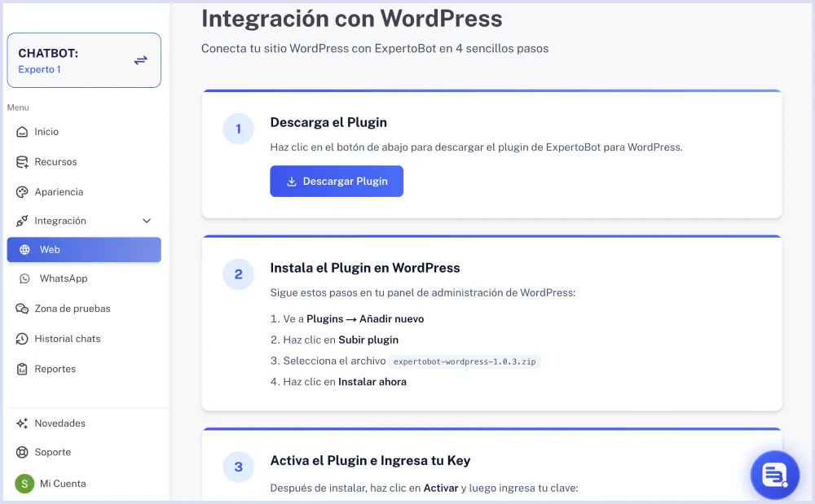The width and height of the screenshot is (815, 504).
Task: Open the CHATBOT Experto 1 selector card
Action: [x=84, y=60]
